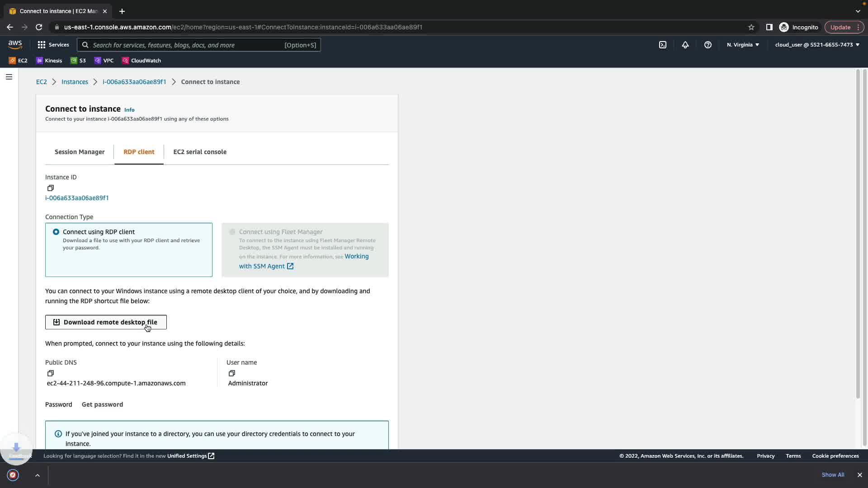868x488 pixels.
Task: Switch to EC2 serial console tab
Action: point(200,152)
